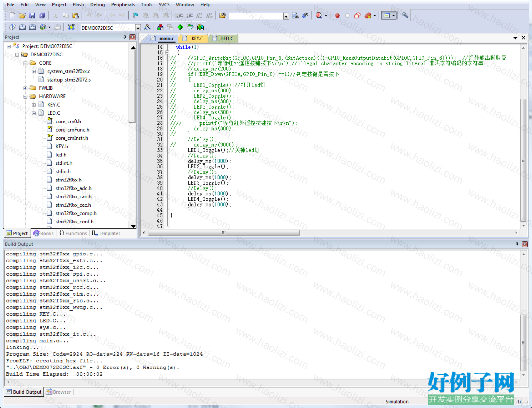Viewport: 532px width, 408px height.
Task: Close the Project panel
Action: pyautogui.click(x=133, y=37)
